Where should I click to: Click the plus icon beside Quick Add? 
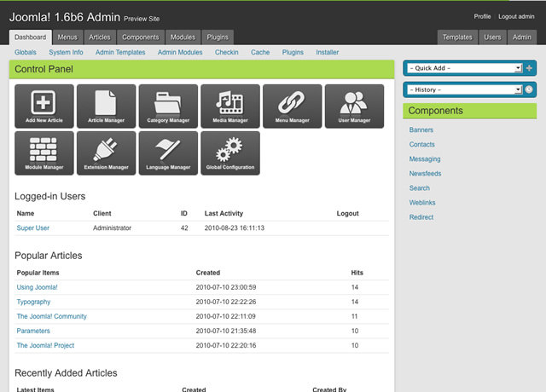click(529, 68)
